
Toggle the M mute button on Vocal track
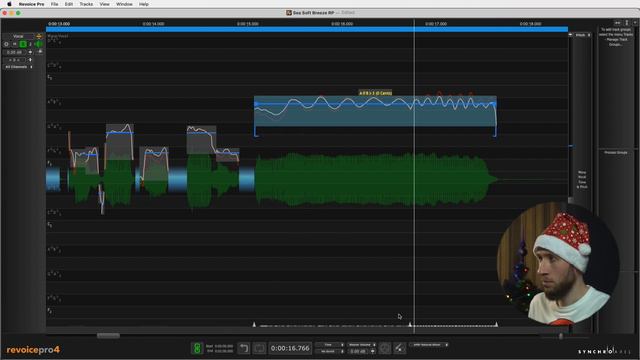15,44
